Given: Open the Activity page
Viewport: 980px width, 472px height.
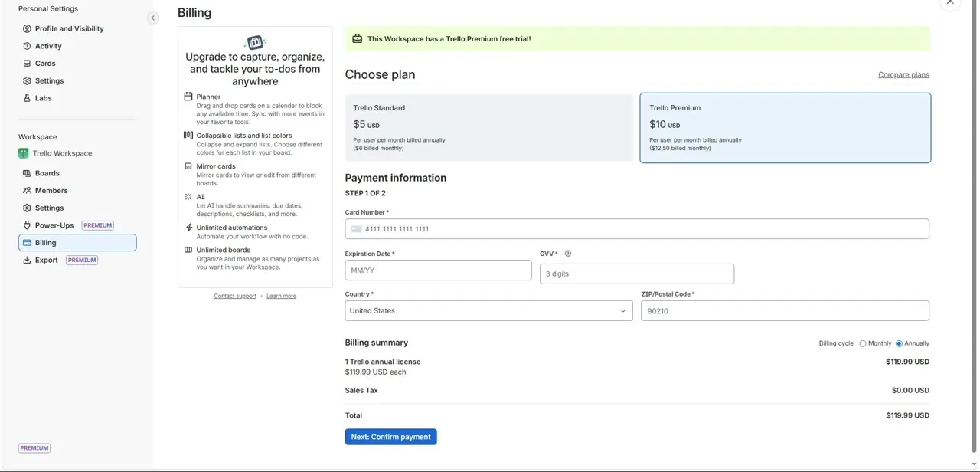Looking at the screenshot, I should tap(48, 46).
